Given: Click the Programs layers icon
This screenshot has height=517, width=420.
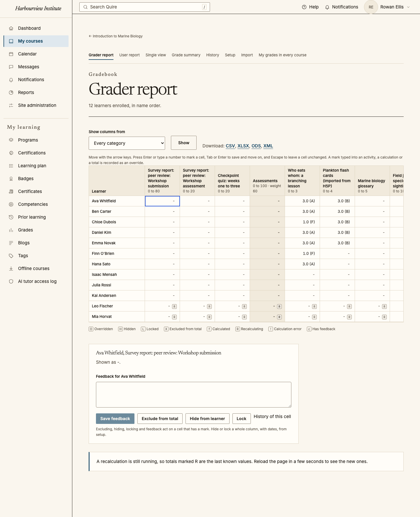Looking at the screenshot, I should (x=11, y=140).
